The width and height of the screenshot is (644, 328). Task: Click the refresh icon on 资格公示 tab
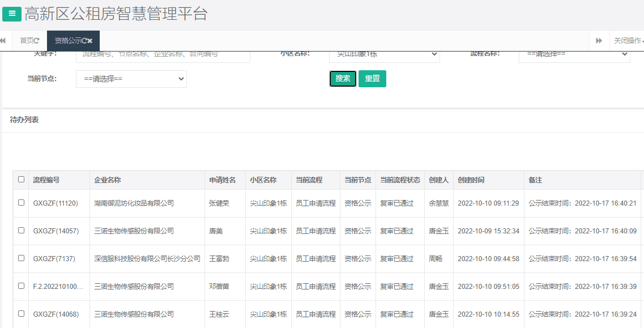[84, 41]
